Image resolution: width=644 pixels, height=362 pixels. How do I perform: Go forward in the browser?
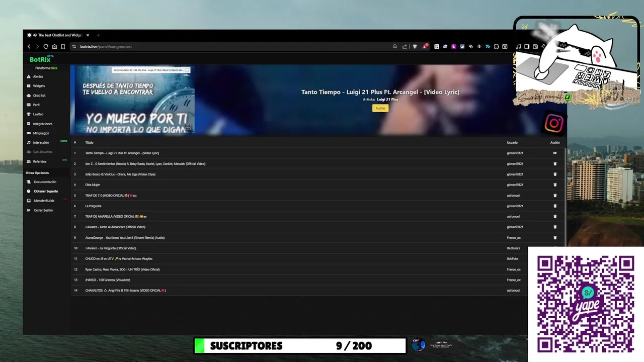pyautogui.click(x=38, y=46)
